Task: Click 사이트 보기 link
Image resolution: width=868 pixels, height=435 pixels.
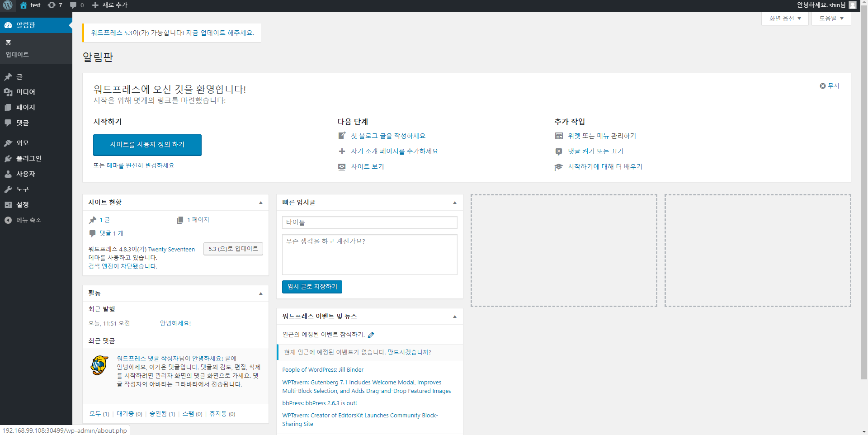Action: tap(368, 167)
